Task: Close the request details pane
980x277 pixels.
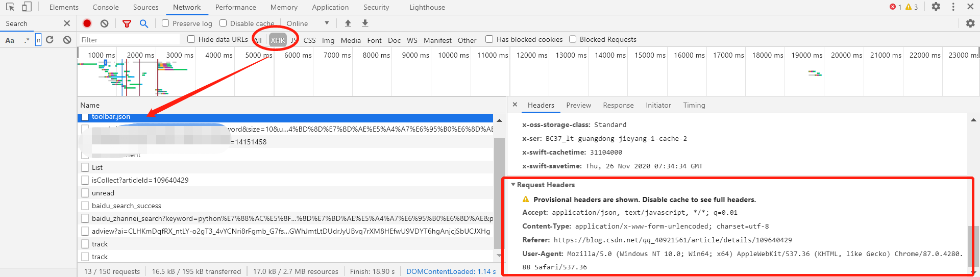Action: (x=515, y=105)
